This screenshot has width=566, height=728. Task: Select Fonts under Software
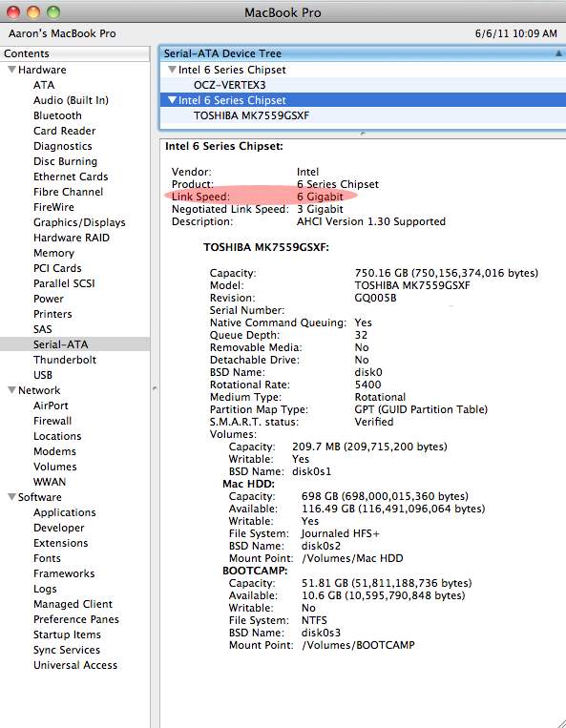click(x=47, y=558)
